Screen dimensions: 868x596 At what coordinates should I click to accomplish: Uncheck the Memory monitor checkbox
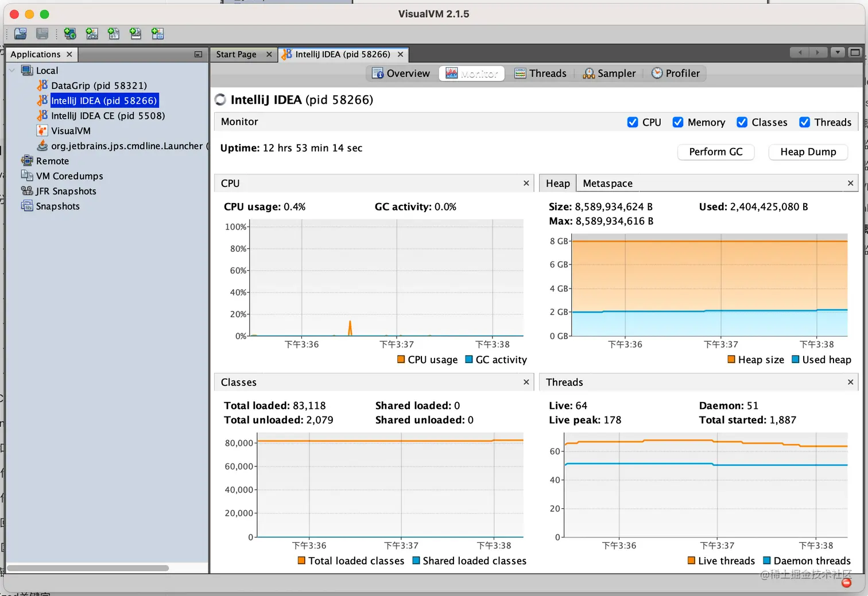click(x=678, y=122)
